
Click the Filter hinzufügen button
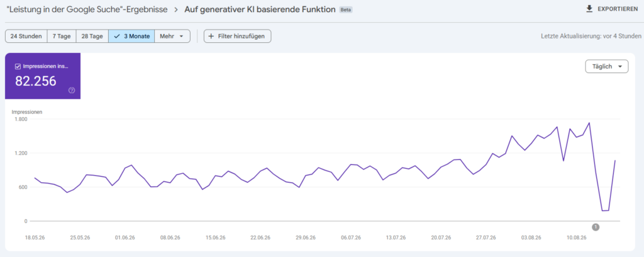coord(237,36)
